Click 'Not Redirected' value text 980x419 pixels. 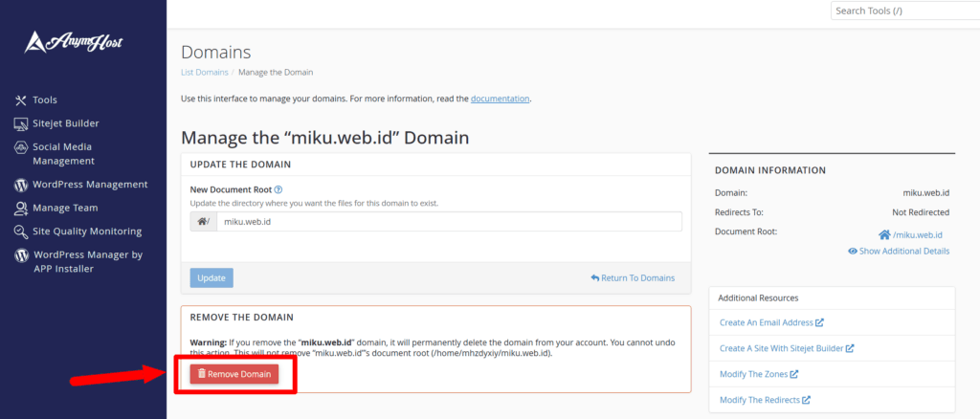pyautogui.click(x=921, y=212)
